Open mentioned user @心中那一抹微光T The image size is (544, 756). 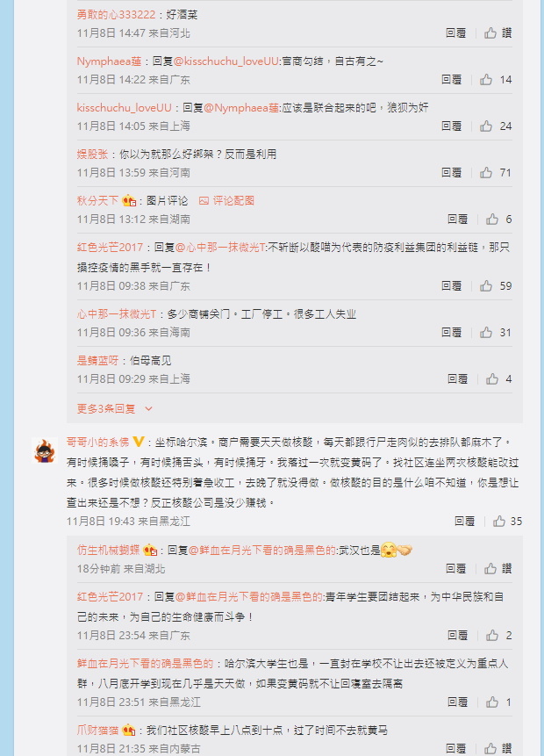220,248
